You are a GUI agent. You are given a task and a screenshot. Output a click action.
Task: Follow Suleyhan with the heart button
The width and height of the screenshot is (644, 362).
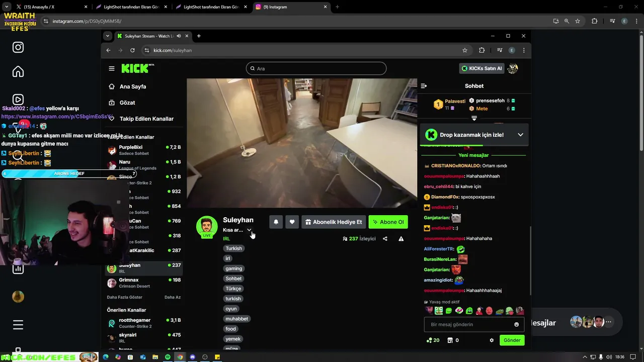coord(292,222)
